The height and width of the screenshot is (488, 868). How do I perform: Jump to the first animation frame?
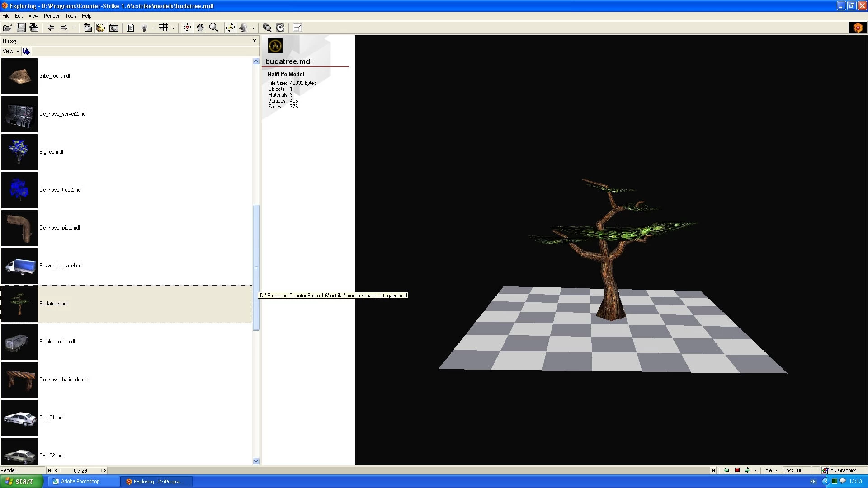pos(49,471)
